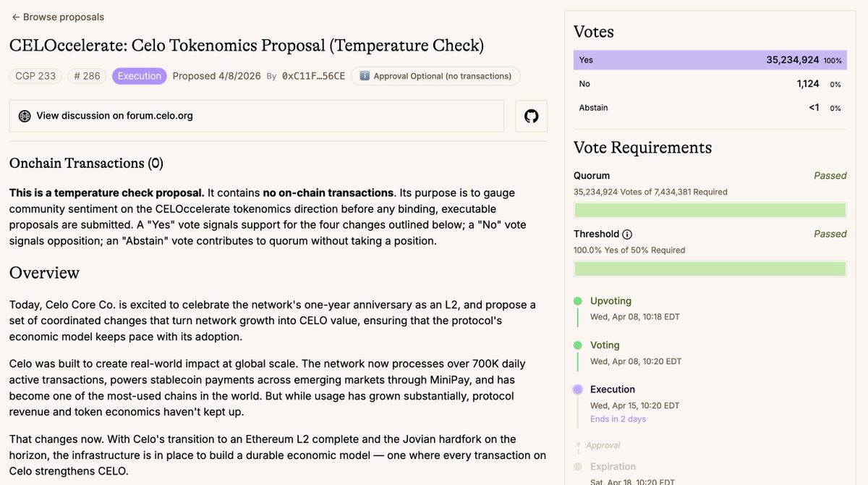This screenshot has width=868, height=485.
Task: Click 'Wed, Apr 15, 10:20 EDT' execution date
Action: [x=635, y=406]
